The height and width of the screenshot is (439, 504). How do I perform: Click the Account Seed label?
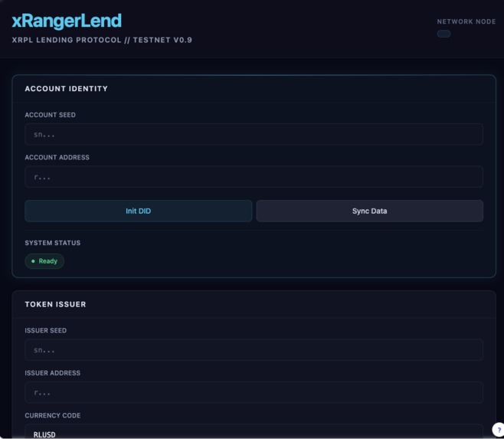(x=50, y=115)
